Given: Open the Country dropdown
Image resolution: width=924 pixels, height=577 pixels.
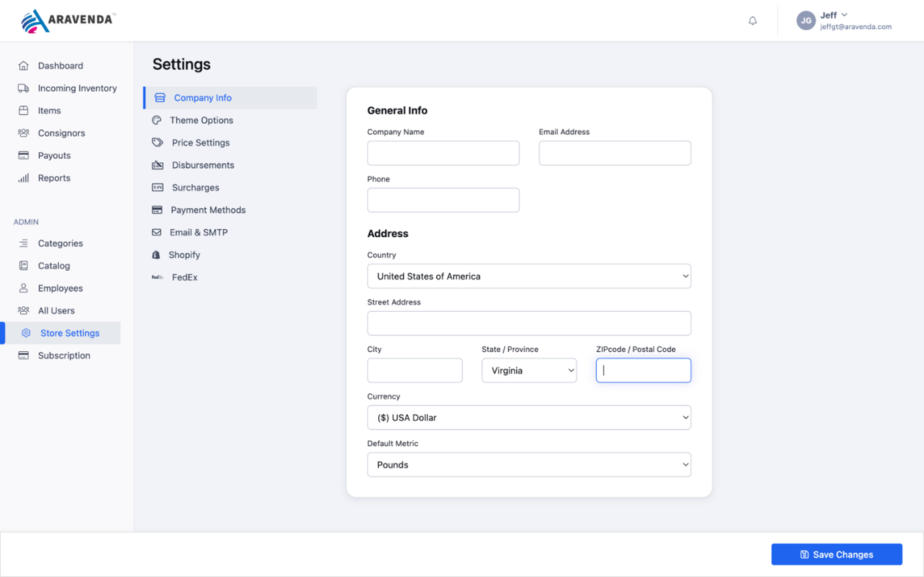Looking at the screenshot, I should click(529, 276).
